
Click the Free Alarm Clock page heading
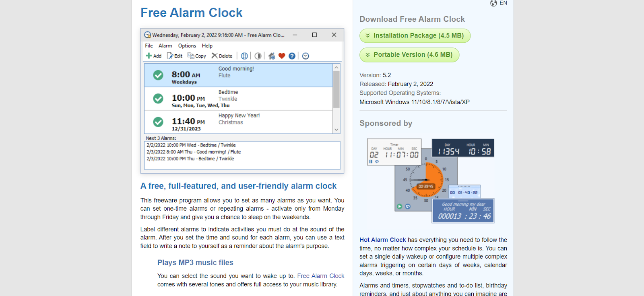[x=192, y=13]
